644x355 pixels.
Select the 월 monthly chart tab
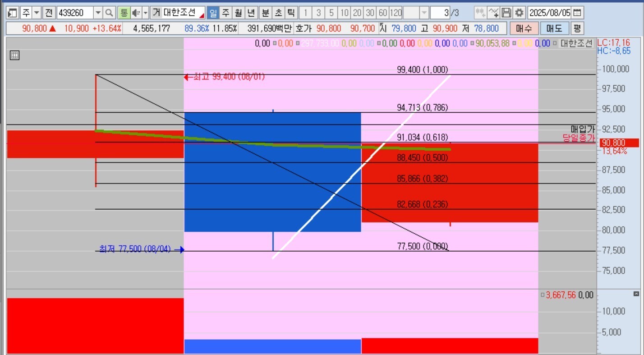click(239, 13)
